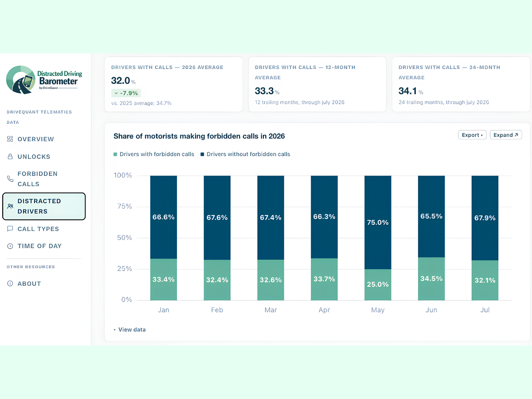532x399 pixels.
Task: Click the Call Types speech bubble icon
Action: click(x=10, y=229)
